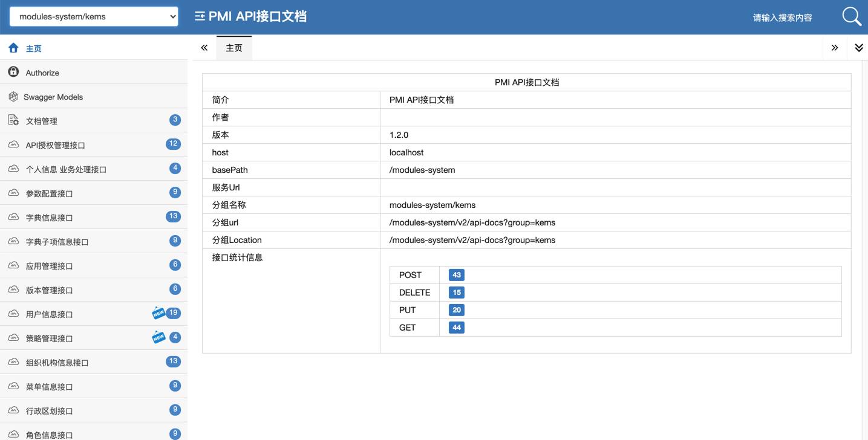
Task: Click the 策略管理接口 cloud icon
Action: click(13, 338)
